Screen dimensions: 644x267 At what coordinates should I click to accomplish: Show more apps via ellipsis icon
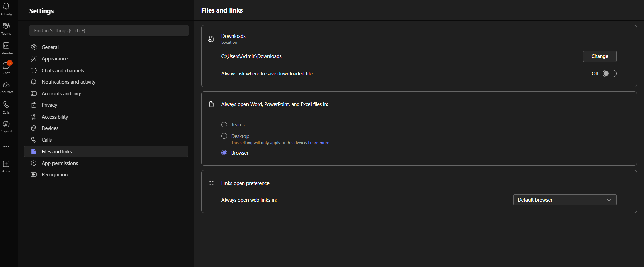6,147
